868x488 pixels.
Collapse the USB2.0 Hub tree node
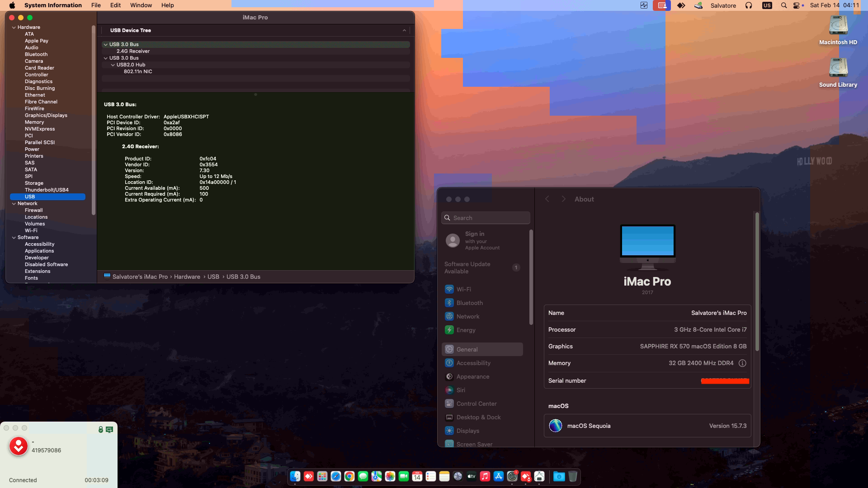tap(113, 65)
